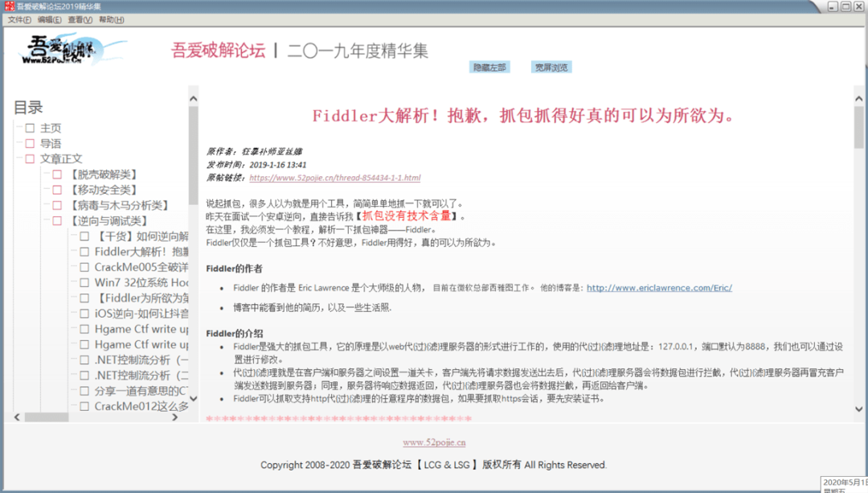Click the red 抓包没有技术含量 phrase
The width and height of the screenshot is (868, 493).
(x=407, y=216)
